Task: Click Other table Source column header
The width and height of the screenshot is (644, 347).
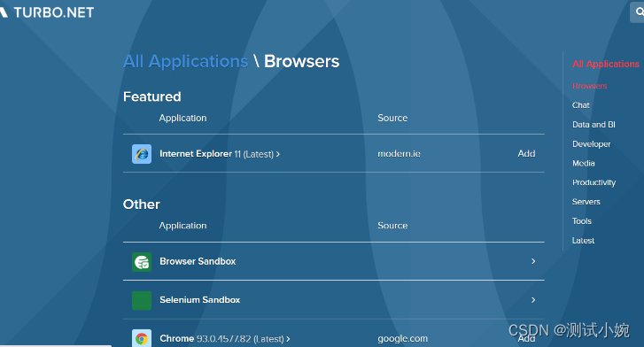Action: pyautogui.click(x=392, y=226)
